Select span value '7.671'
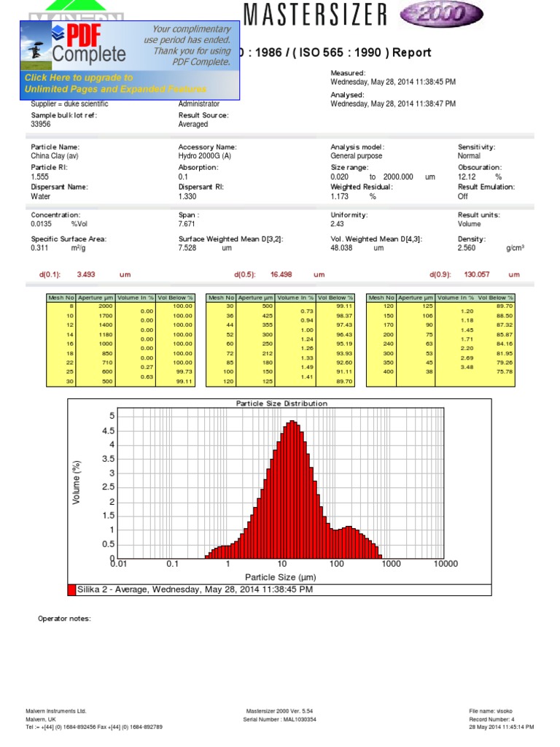Screen dimensions: 560x747 click(x=187, y=224)
